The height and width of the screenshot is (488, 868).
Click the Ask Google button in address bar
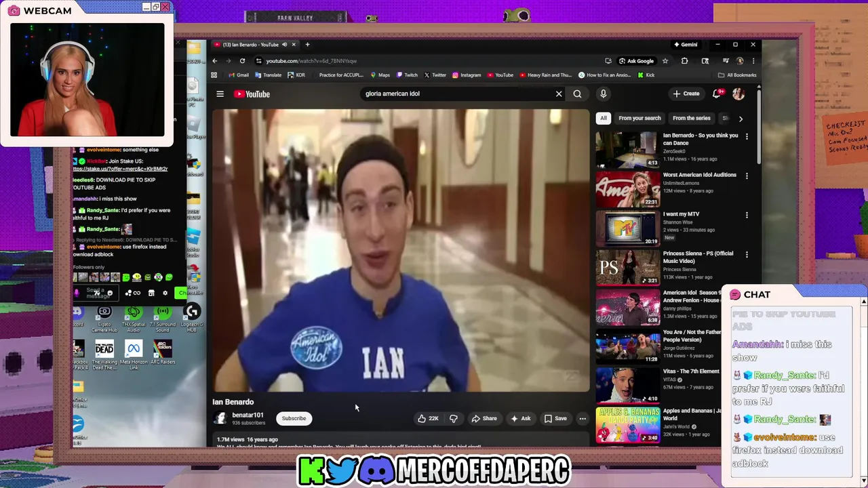636,61
